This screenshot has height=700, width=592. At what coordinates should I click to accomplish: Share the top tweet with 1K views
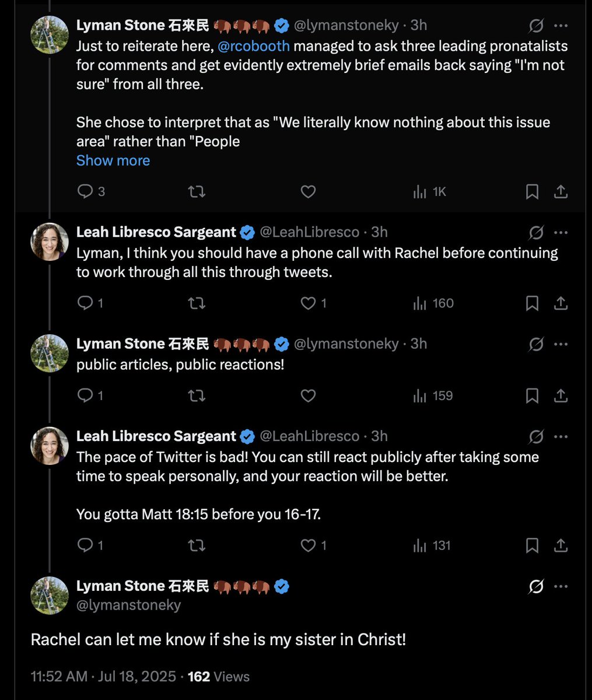[561, 191]
